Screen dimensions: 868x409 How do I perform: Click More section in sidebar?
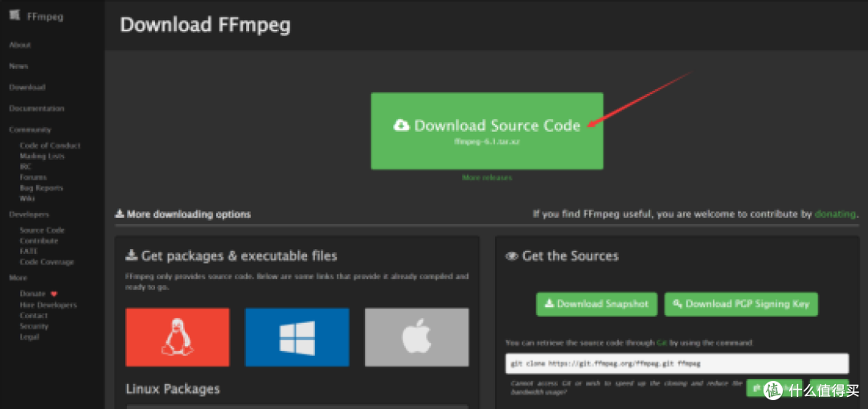(18, 278)
